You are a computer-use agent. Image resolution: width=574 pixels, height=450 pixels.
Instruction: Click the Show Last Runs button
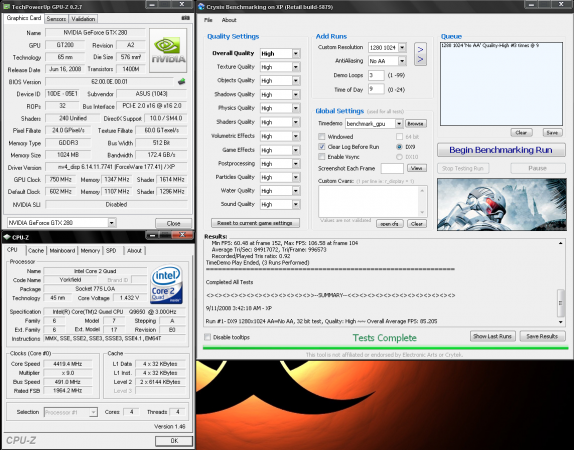click(492, 336)
